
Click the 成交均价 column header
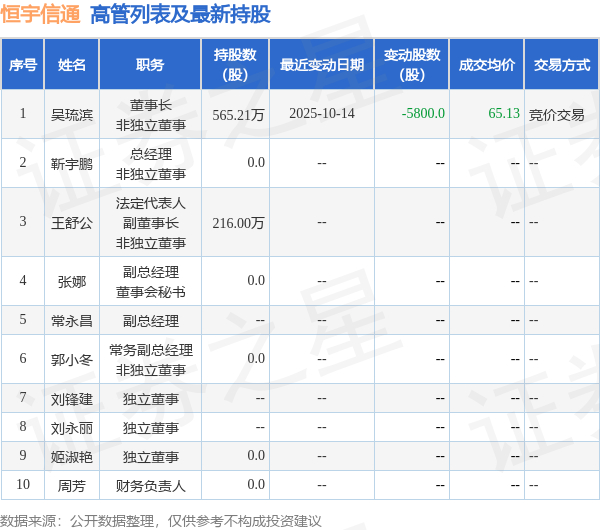click(x=486, y=65)
